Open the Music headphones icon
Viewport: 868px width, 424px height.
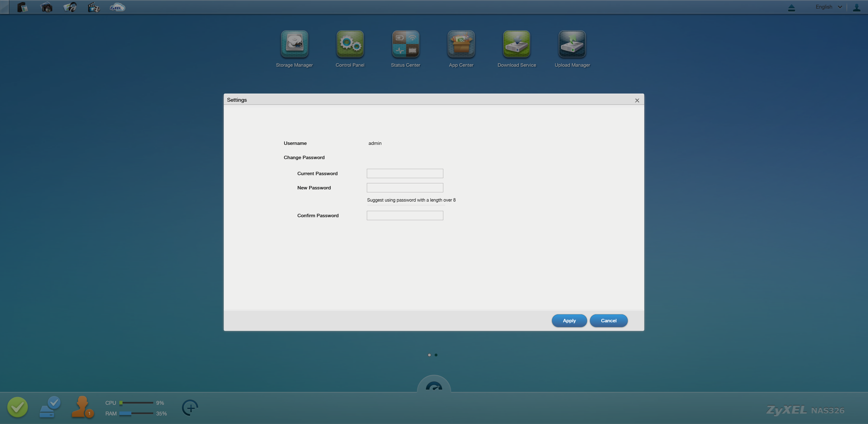[x=70, y=7]
